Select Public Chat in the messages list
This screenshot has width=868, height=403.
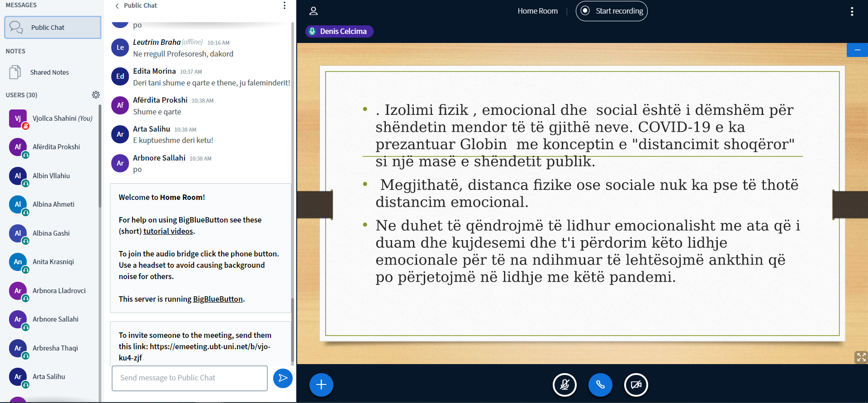tap(52, 28)
